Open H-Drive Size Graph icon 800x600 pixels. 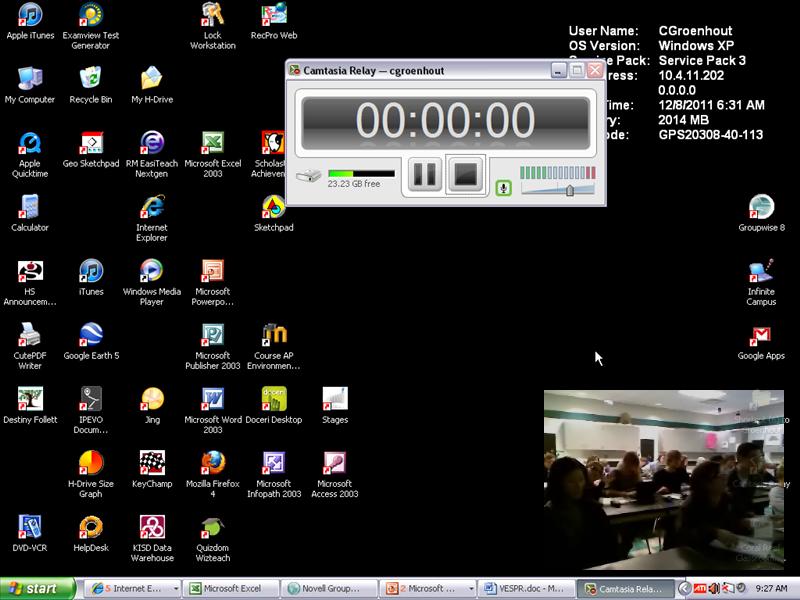coord(91,474)
